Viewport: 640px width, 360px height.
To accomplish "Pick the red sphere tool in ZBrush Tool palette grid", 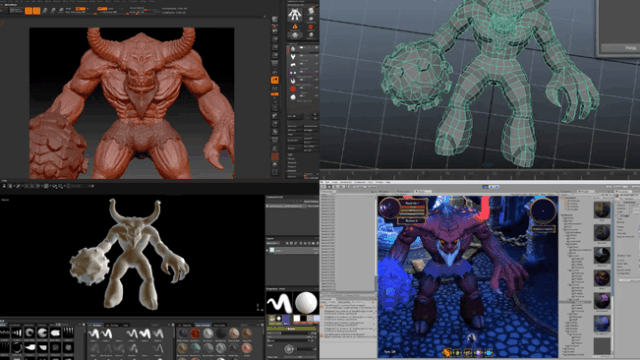I will [x=311, y=27].
